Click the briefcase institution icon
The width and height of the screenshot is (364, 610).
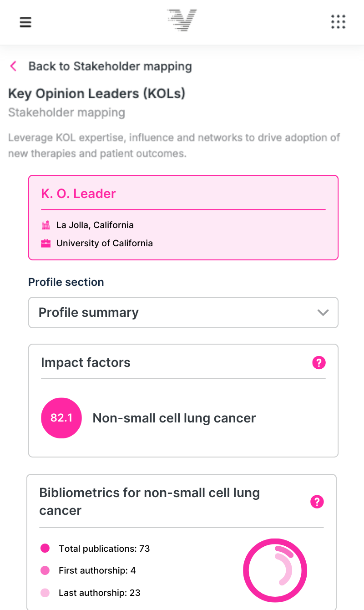(x=45, y=243)
